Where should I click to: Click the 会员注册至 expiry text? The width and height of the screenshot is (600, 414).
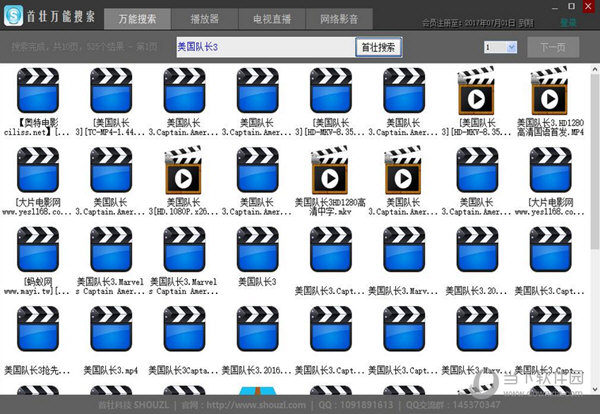(x=478, y=23)
